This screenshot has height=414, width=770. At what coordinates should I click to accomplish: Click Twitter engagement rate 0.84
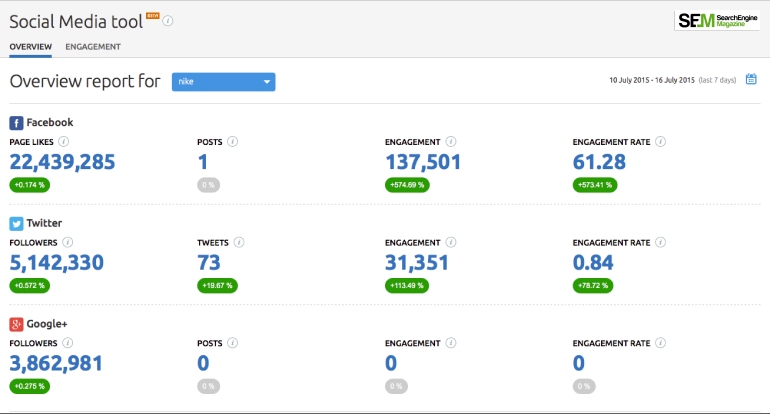[x=593, y=263]
